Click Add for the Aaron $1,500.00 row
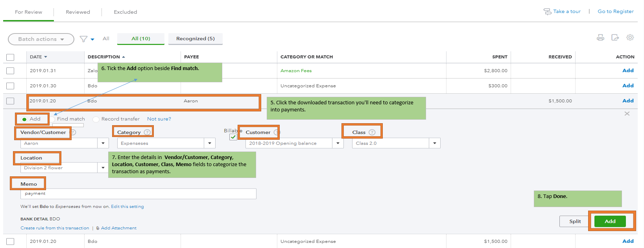The image size is (644, 248). point(628,101)
